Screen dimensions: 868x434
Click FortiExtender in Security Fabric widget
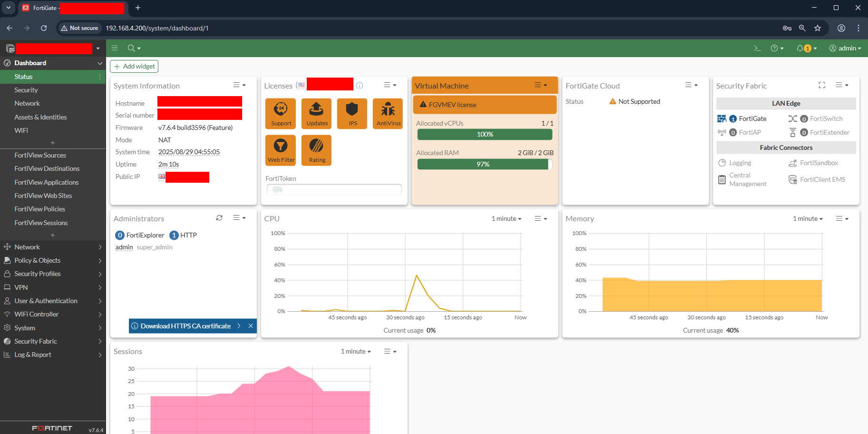click(x=819, y=132)
